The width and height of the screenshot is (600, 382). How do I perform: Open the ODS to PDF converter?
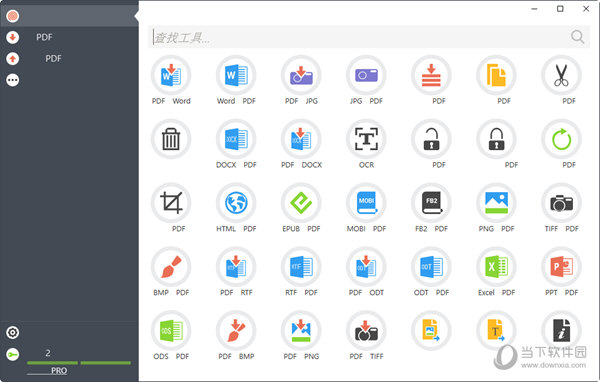coord(171,331)
